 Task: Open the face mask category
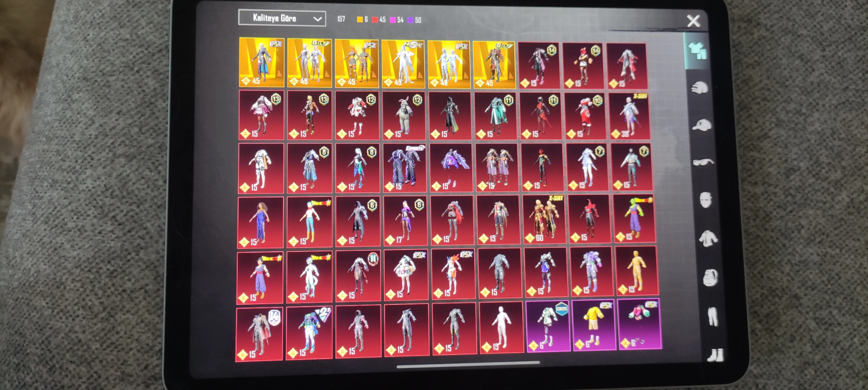(x=706, y=200)
